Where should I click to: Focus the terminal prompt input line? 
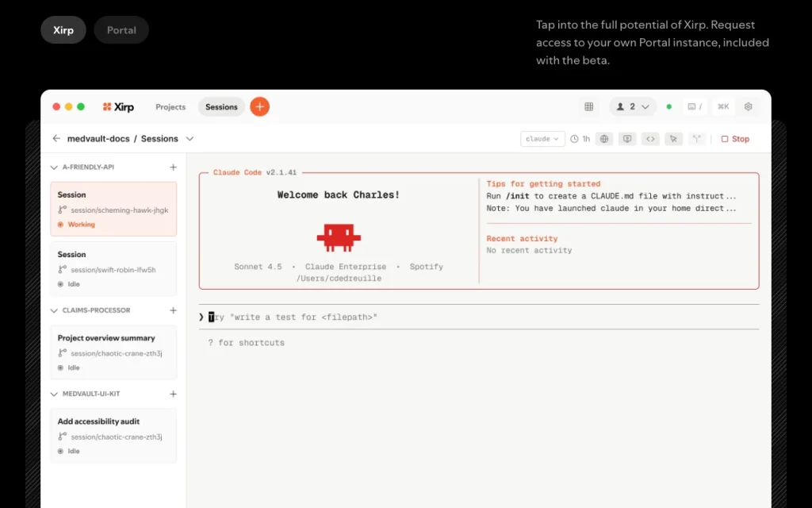(x=479, y=317)
